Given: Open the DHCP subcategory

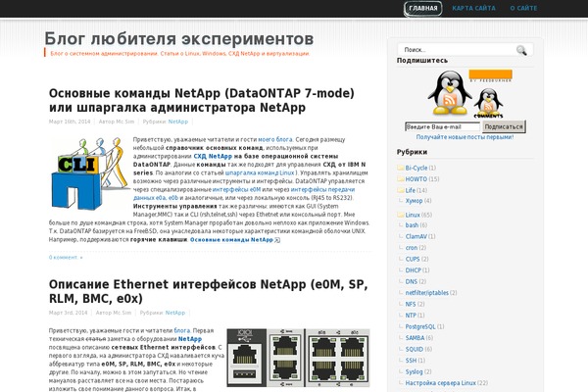Looking at the screenshot, I should pos(414,270).
